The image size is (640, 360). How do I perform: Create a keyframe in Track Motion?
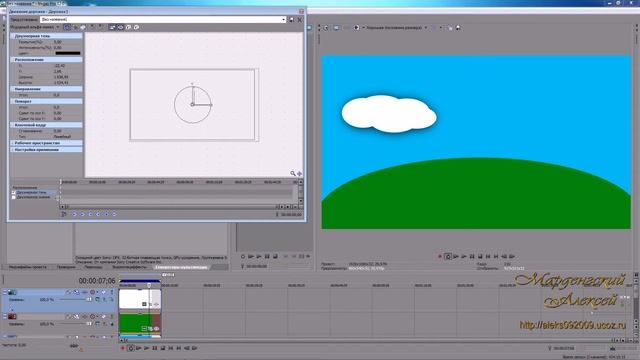click(x=107, y=214)
